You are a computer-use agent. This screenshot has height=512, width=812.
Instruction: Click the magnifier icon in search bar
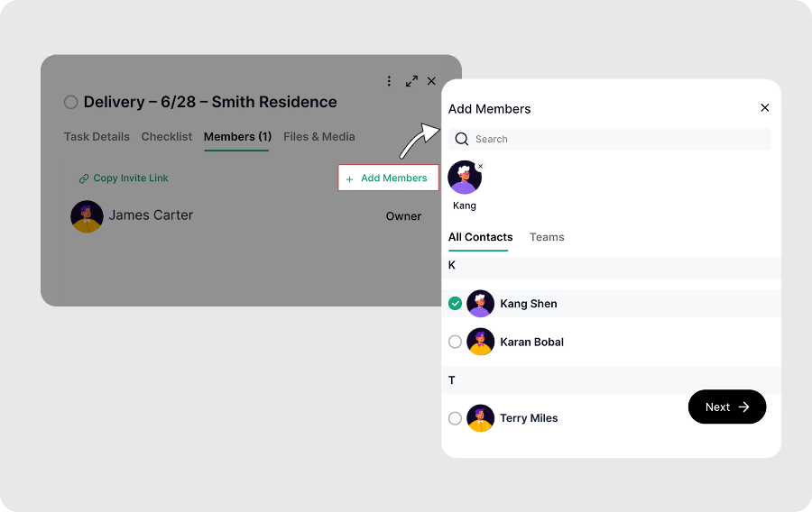pos(462,139)
